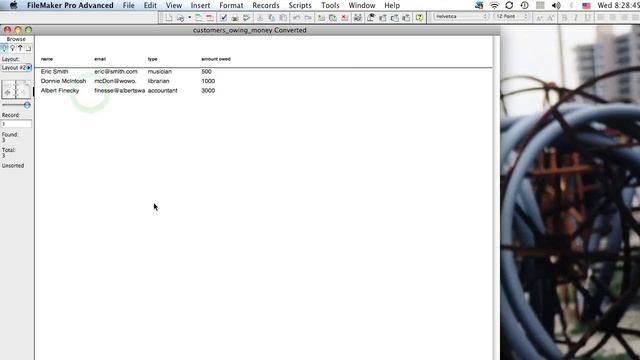
Task: Open the View menu
Action: click(174, 5)
